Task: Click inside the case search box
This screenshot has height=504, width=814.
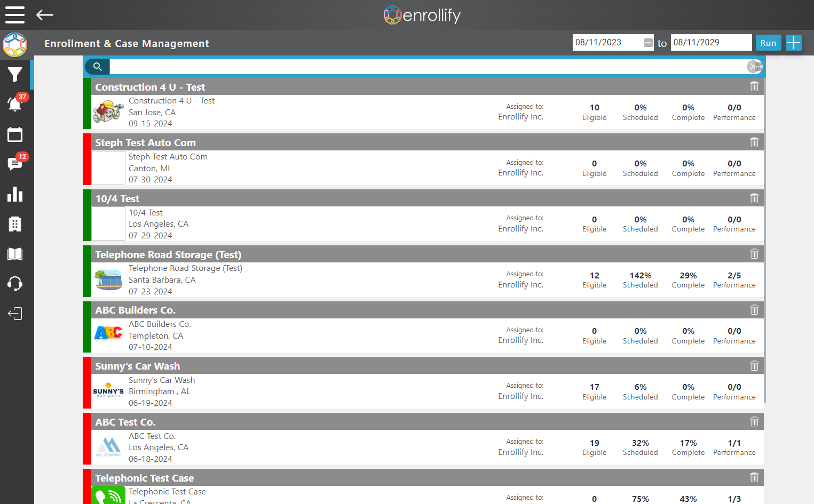Action: click(x=428, y=67)
